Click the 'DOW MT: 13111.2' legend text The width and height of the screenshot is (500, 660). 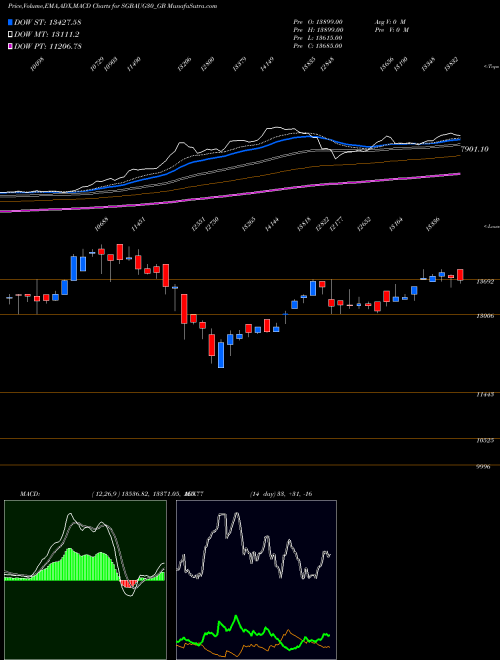[47, 35]
